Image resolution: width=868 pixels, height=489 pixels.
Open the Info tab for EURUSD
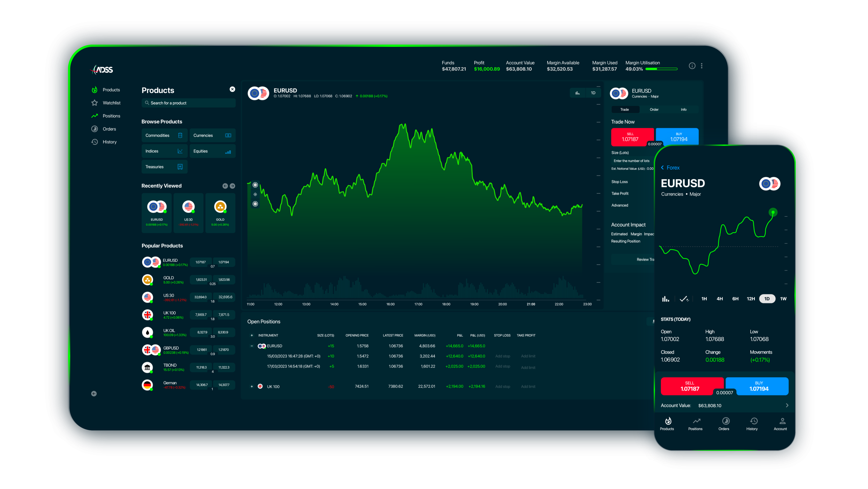[684, 109]
